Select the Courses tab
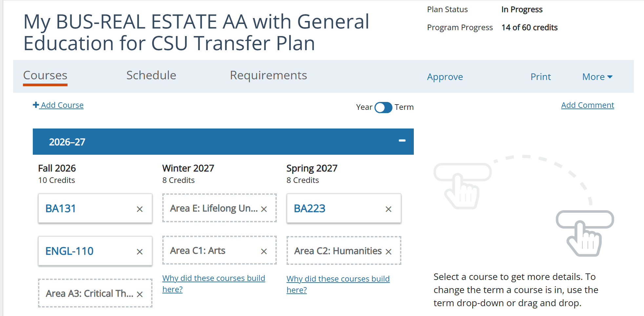644x316 pixels. pos(45,75)
